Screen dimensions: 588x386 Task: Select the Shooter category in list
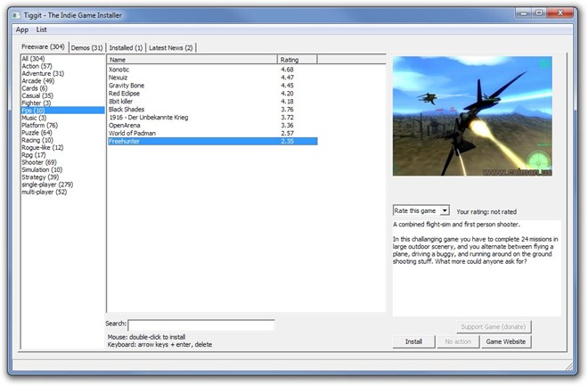point(38,161)
